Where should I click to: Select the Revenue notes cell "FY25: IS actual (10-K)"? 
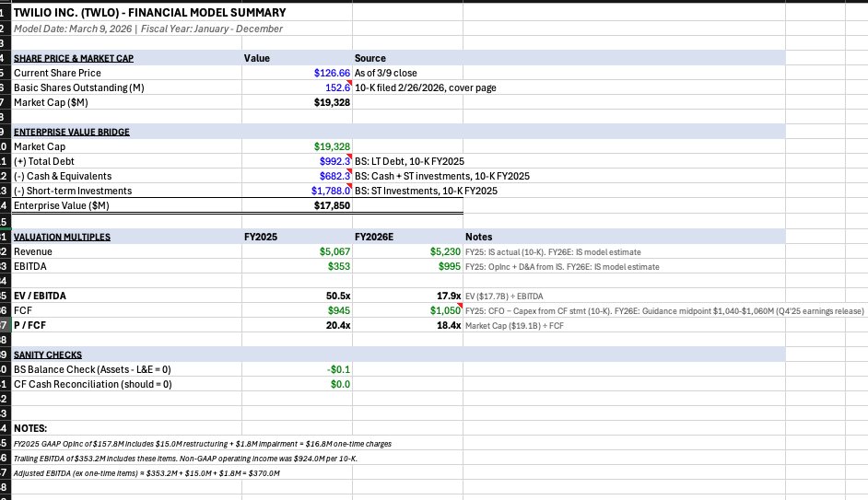pyautogui.click(x=554, y=252)
